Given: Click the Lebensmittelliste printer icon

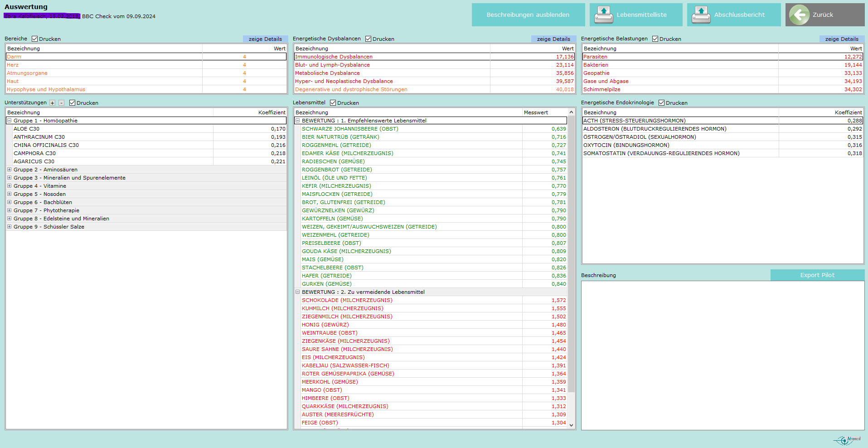Looking at the screenshot, I should coord(603,15).
